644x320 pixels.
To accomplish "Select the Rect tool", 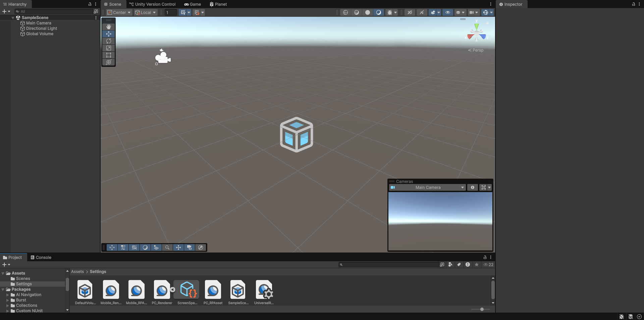I will pos(109,55).
